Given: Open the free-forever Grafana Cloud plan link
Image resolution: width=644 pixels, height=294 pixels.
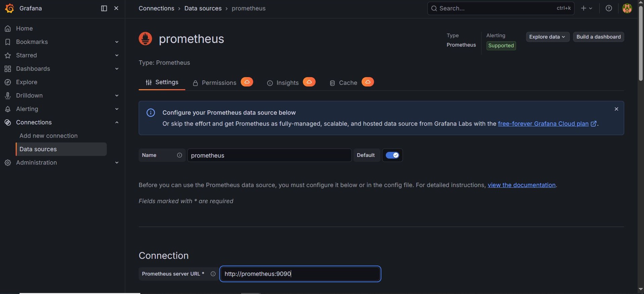Looking at the screenshot, I should coord(547,124).
